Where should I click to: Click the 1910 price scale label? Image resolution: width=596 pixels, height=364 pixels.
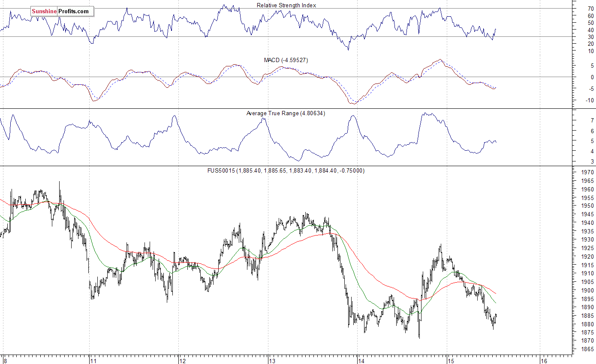(x=588, y=274)
